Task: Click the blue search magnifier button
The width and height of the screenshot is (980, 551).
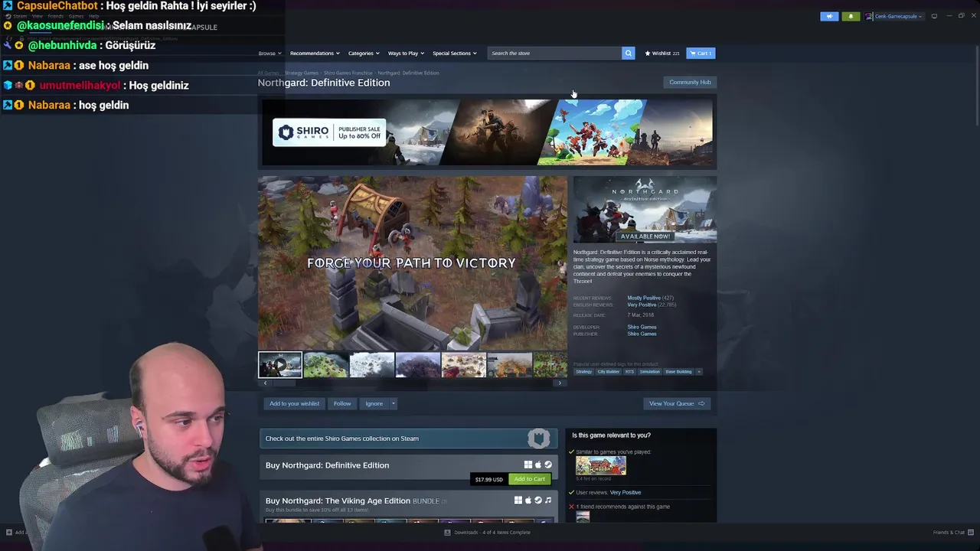Action: point(628,53)
